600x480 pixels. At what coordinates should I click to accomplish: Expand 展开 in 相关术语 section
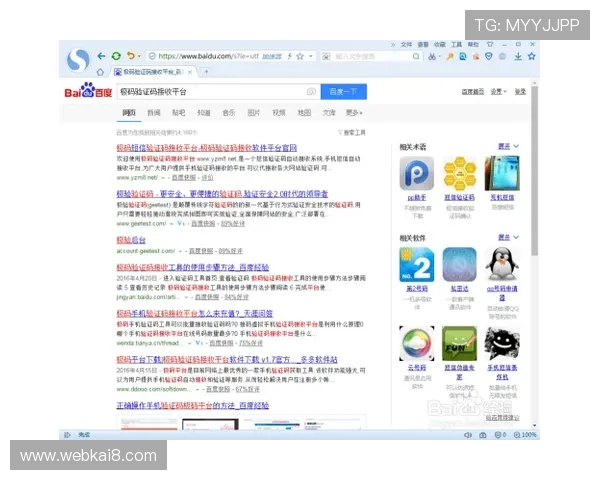pyautogui.click(x=509, y=147)
